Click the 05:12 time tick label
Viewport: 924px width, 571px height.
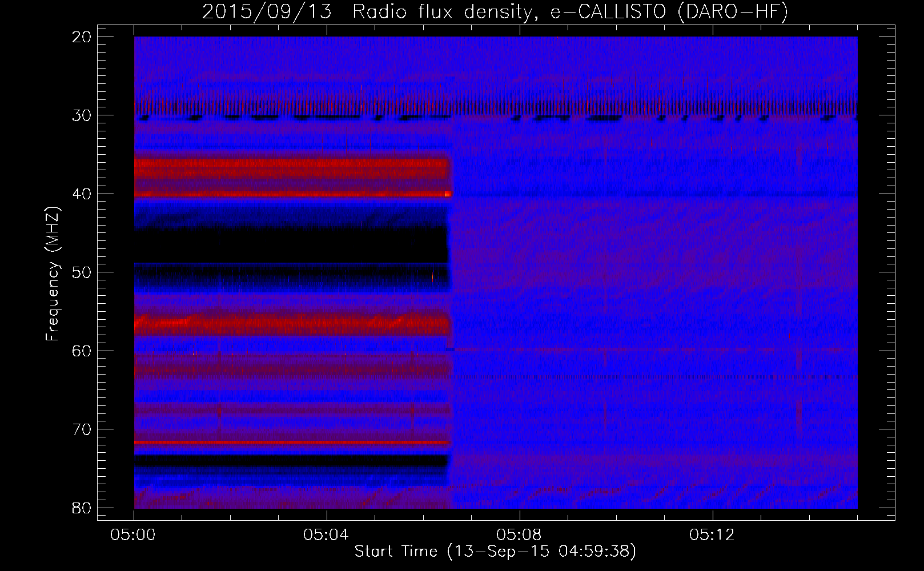pos(712,535)
